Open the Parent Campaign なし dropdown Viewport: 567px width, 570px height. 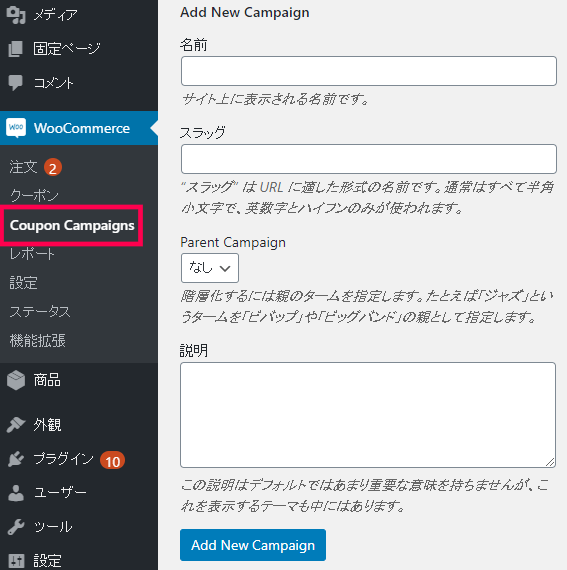pyautogui.click(x=210, y=268)
